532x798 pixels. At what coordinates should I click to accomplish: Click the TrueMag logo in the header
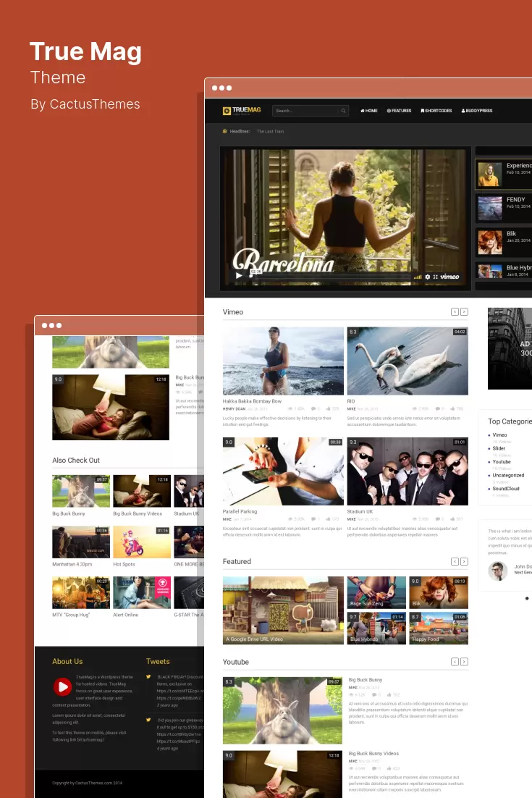pos(242,111)
